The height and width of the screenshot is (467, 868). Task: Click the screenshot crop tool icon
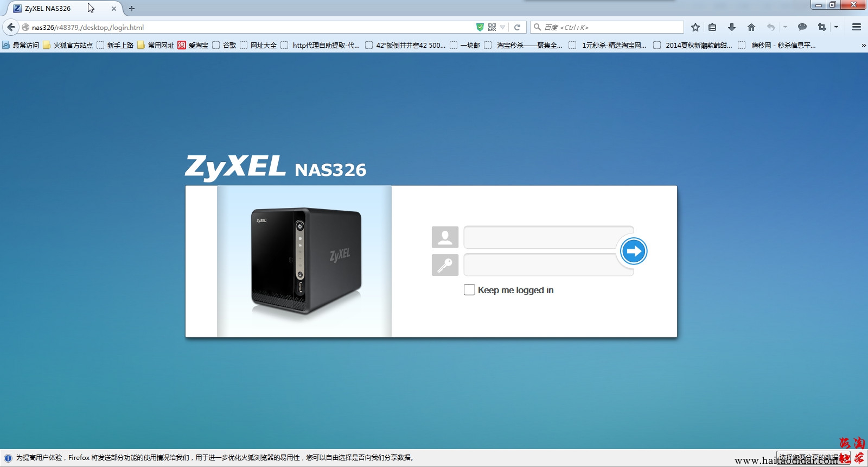[x=821, y=27]
